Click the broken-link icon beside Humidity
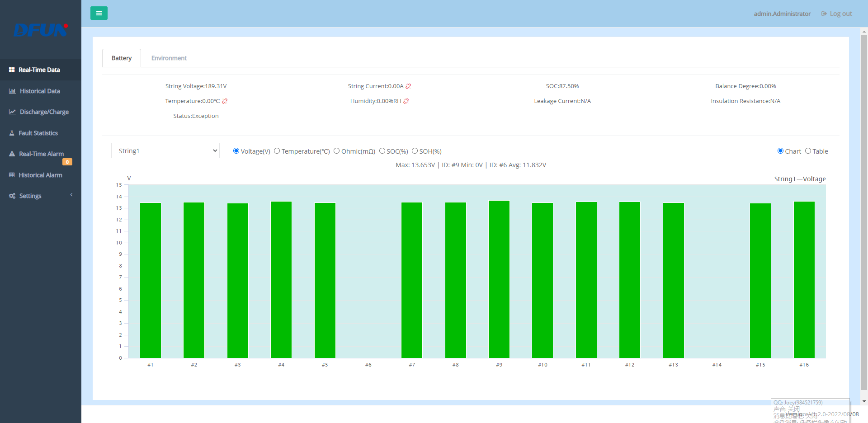The image size is (868, 423). pos(406,101)
